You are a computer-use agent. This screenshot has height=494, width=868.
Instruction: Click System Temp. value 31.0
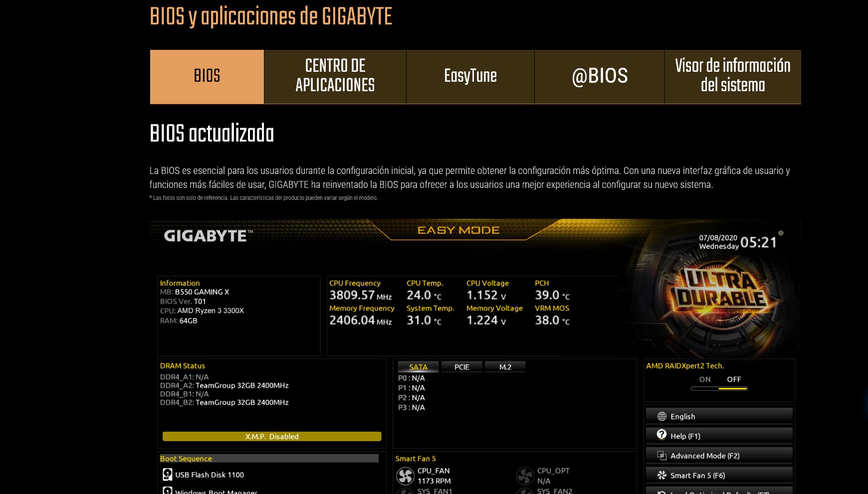[419, 320]
